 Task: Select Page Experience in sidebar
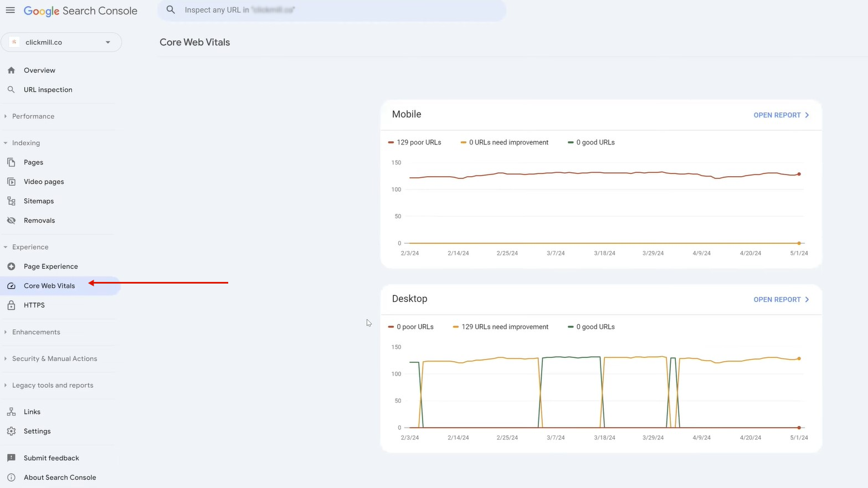click(50, 266)
